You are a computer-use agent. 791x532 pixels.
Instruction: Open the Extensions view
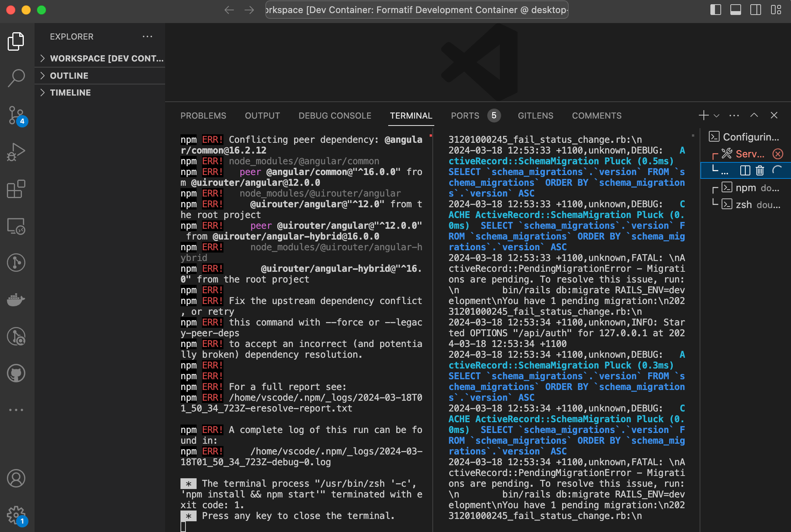click(16, 189)
